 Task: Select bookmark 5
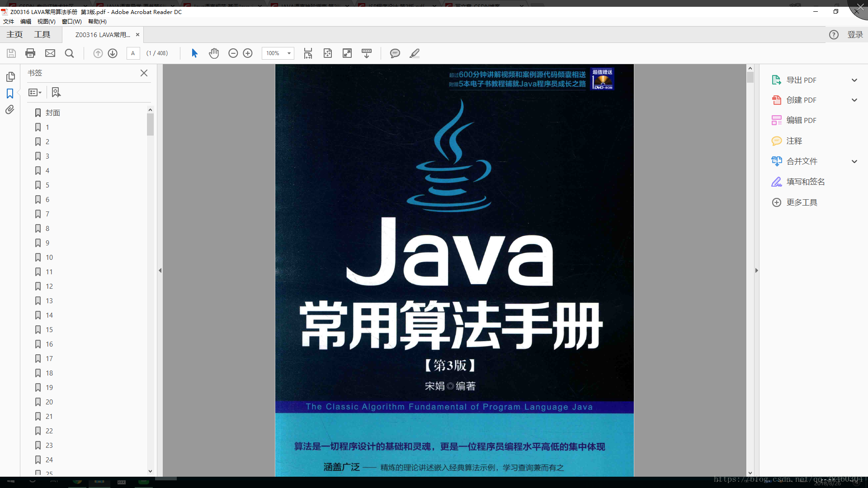[x=47, y=185]
